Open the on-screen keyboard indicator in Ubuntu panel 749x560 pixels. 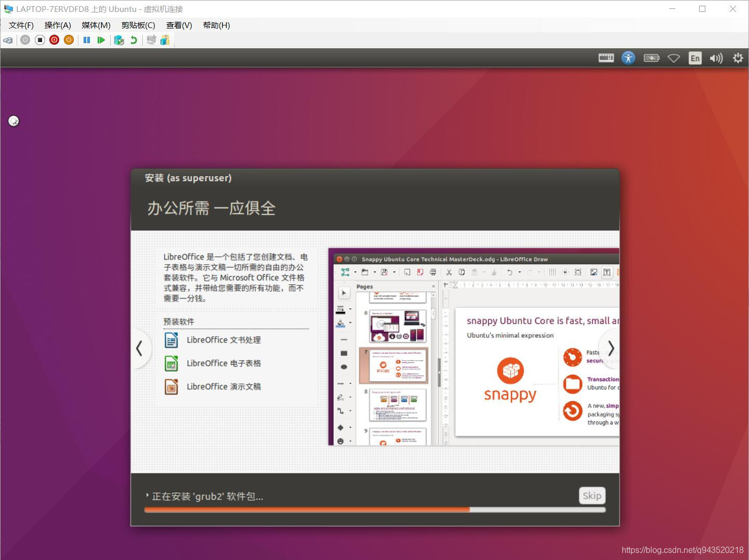click(x=606, y=58)
